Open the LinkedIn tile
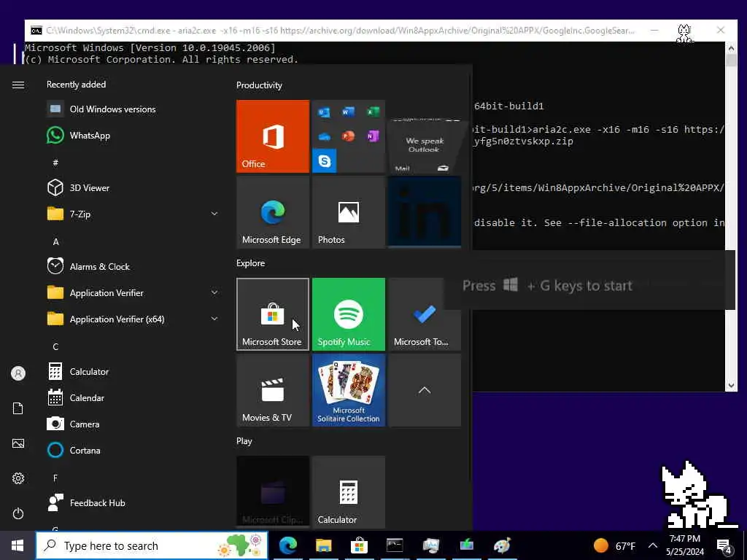The image size is (747, 560). [x=424, y=212]
